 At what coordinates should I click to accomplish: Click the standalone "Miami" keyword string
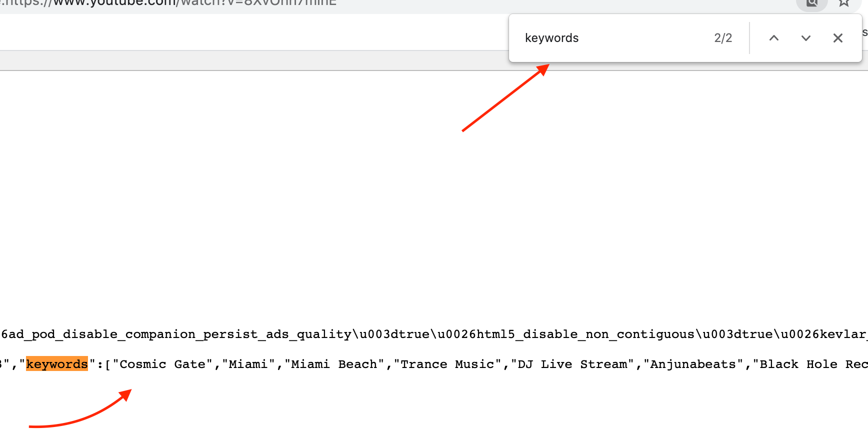pos(248,364)
